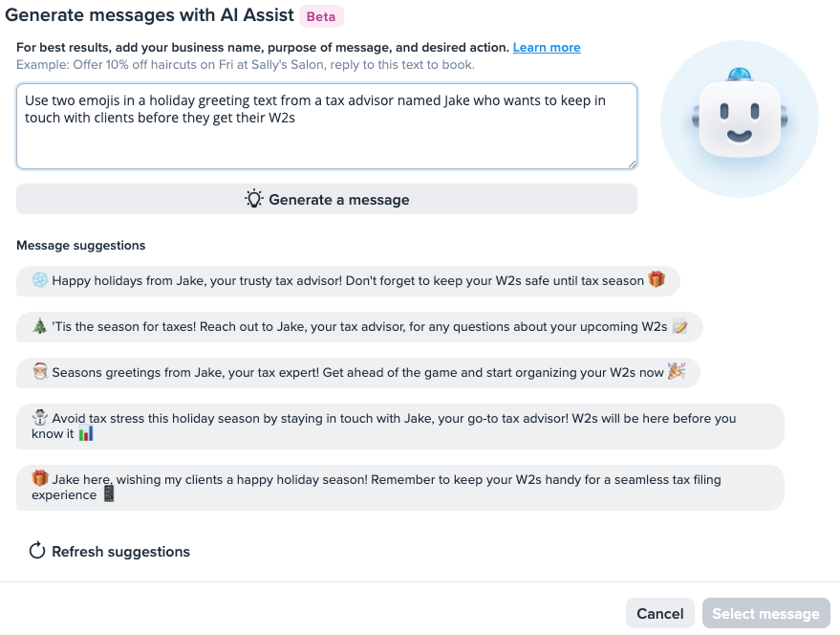Click the circular refresh icon near Refresh suggestions
Image resolution: width=840 pixels, height=635 pixels.
point(36,551)
